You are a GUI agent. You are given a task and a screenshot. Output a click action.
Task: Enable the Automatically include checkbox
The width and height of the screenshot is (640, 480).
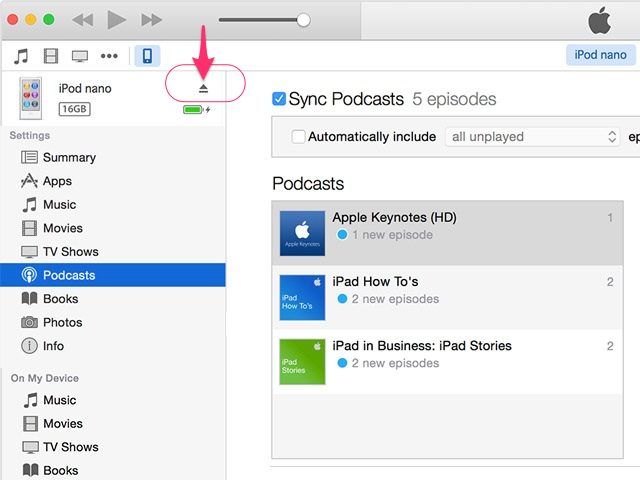pyautogui.click(x=298, y=136)
